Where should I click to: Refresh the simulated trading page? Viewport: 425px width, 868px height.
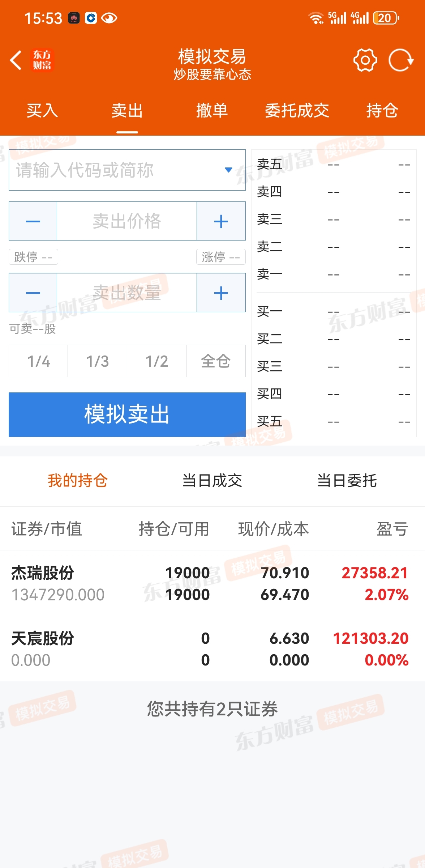tap(401, 60)
